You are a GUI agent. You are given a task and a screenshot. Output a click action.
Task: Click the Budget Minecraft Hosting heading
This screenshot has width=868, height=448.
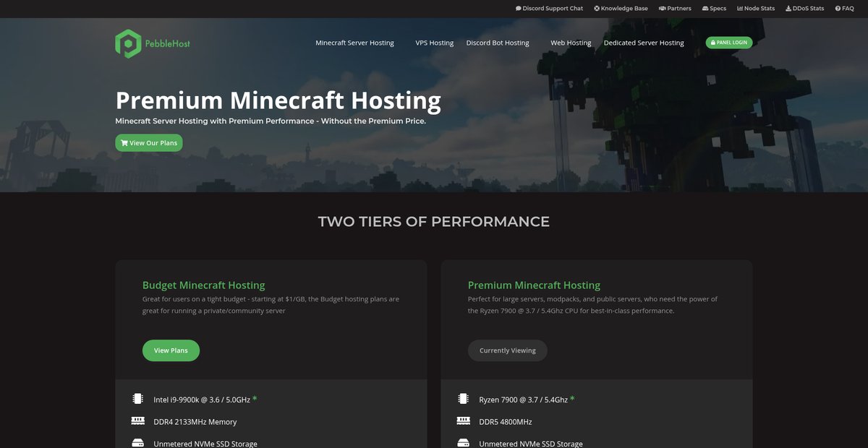coord(203,285)
